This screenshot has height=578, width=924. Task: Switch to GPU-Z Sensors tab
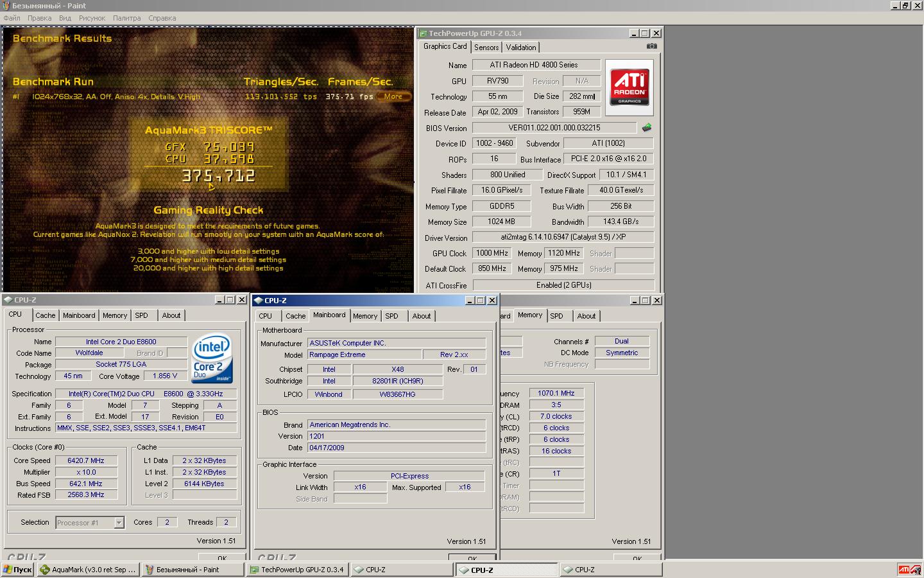[486, 48]
